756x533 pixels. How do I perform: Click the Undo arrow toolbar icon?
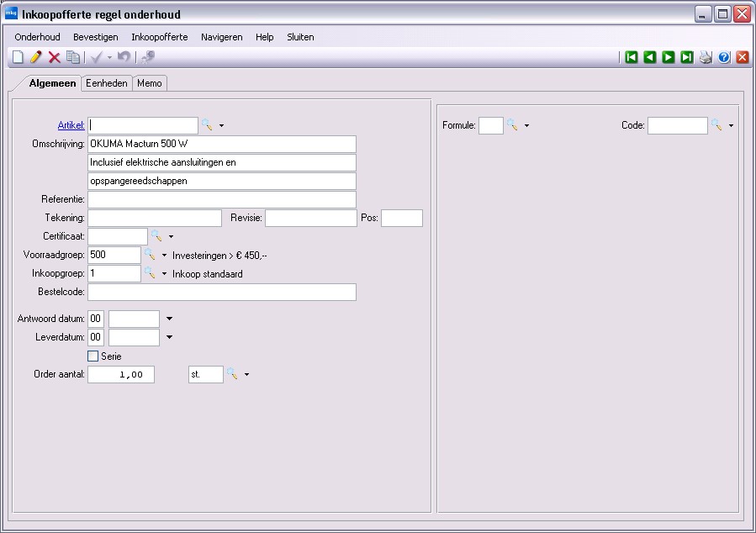tap(124, 57)
